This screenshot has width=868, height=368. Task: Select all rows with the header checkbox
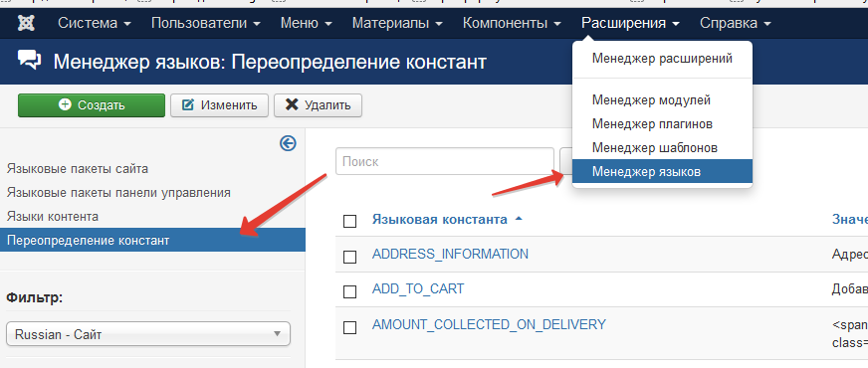(349, 222)
